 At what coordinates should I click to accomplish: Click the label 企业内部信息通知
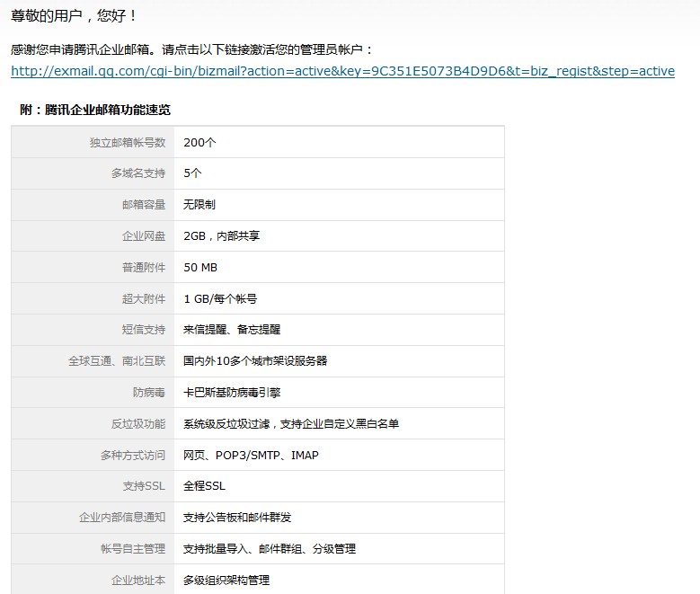coord(122,518)
